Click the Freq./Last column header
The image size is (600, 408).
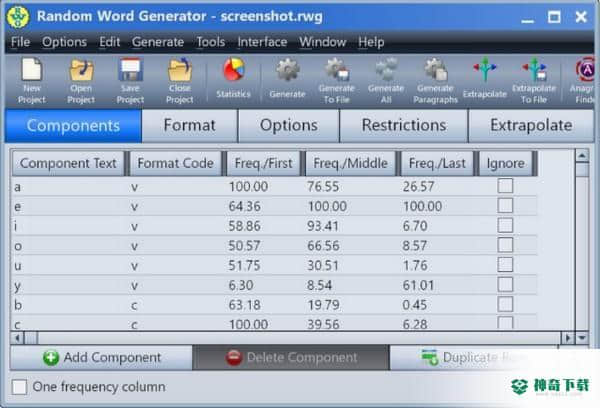[x=437, y=163]
